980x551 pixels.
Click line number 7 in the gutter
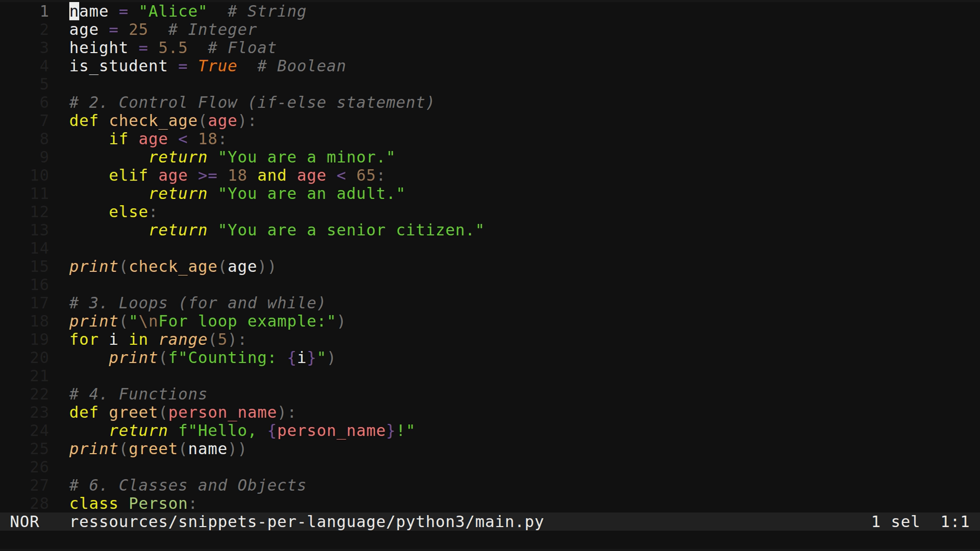(44, 121)
